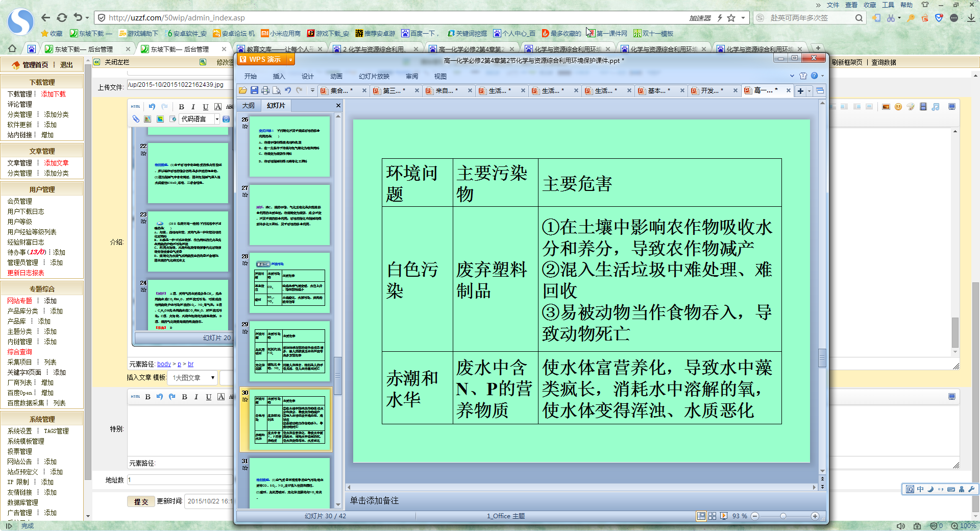Switch to the 大纲 tab
The image size is (980, 531).
pos(249,105)
